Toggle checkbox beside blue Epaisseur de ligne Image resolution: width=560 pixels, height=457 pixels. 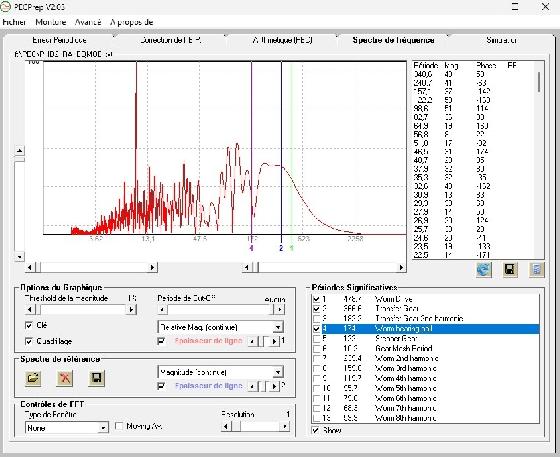(161, 386)
